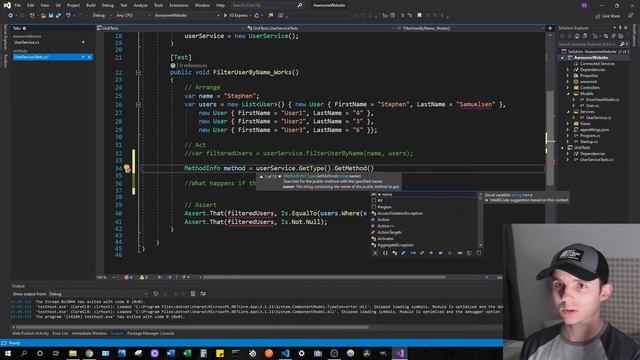Open the Any CPU platform dropdown
Screen dimensions: 640x360
click(133, 16)
